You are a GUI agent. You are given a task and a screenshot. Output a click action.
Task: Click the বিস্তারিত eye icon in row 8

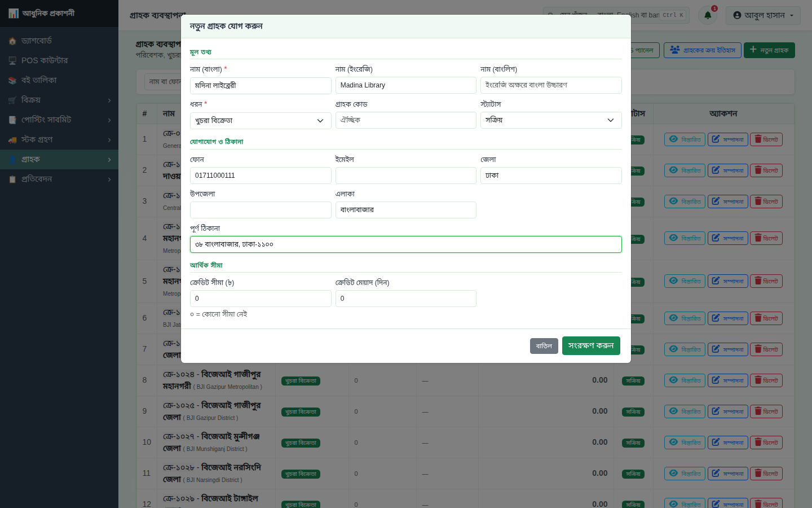(673, 380)
